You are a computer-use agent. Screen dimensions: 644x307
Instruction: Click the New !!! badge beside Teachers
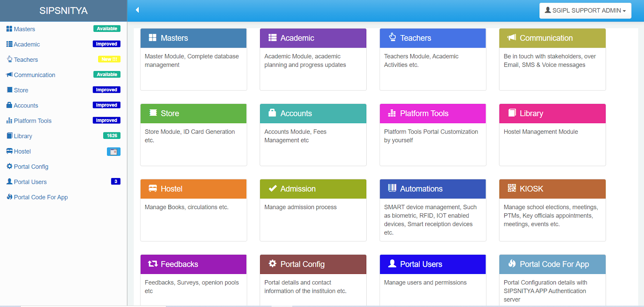(x=109, y=59)
